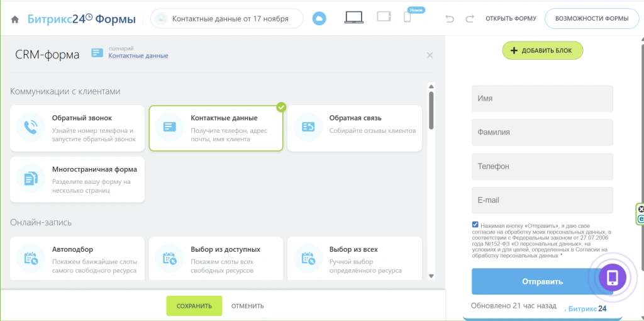Select Выбор из доступных scenario
Screen dimensions: 644x321
216,259
